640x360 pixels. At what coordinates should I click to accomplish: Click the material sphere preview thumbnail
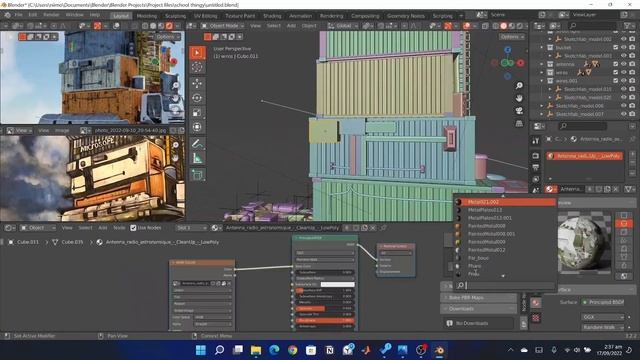[584, 242]
